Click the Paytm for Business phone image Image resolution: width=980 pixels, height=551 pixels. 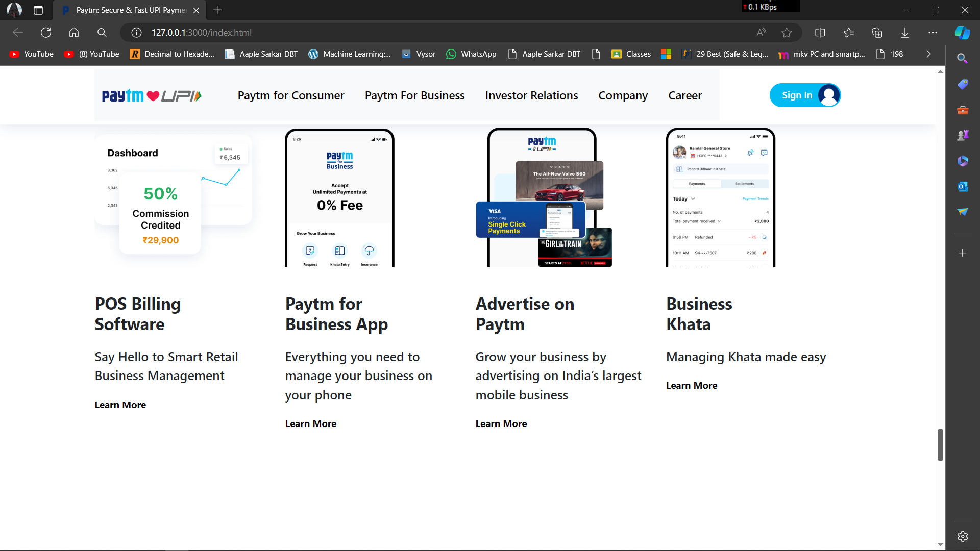(x=339, y=198)
